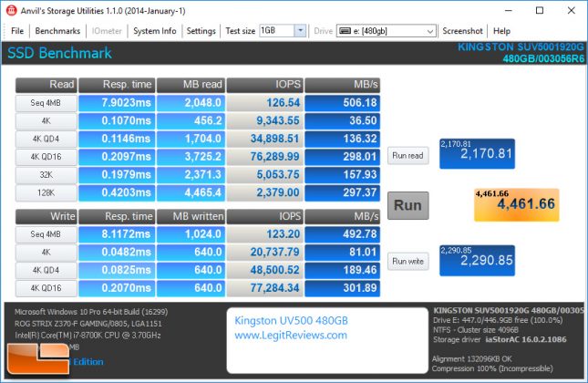The height and width of the screenshot is (383, 588).
Task: Click the Kingston UV500 480GB notes field
Action: (327, 341)
